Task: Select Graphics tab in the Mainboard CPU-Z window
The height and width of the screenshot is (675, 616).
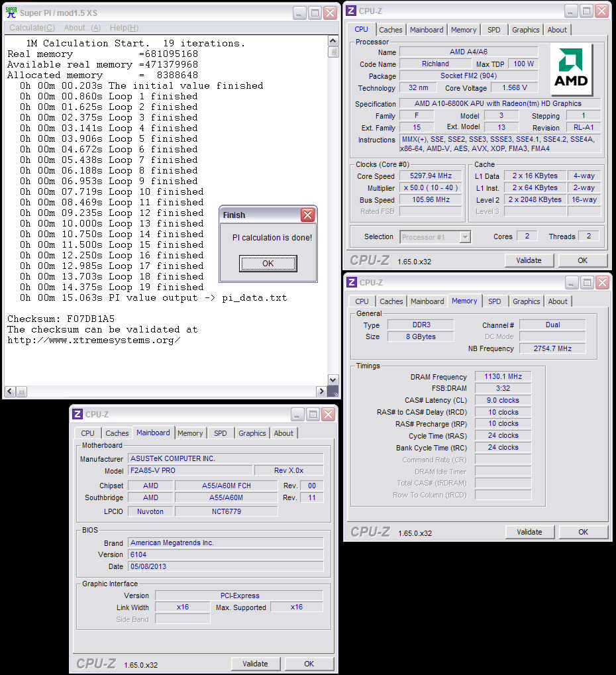Action: [252, 433]
